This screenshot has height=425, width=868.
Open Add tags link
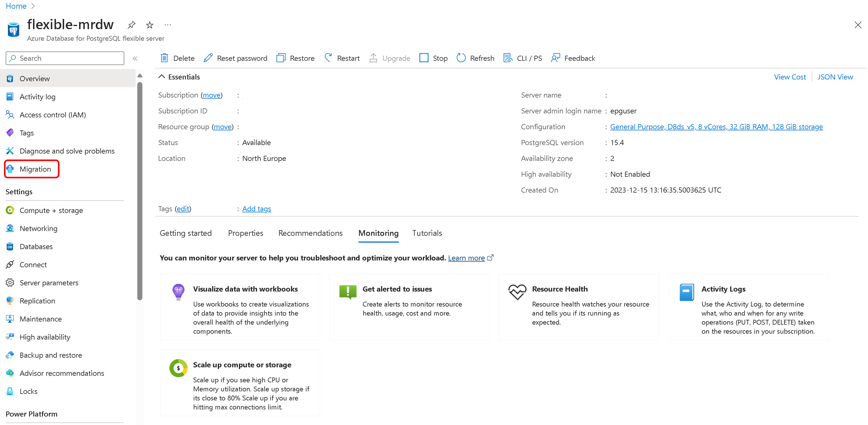click(256, 208)
